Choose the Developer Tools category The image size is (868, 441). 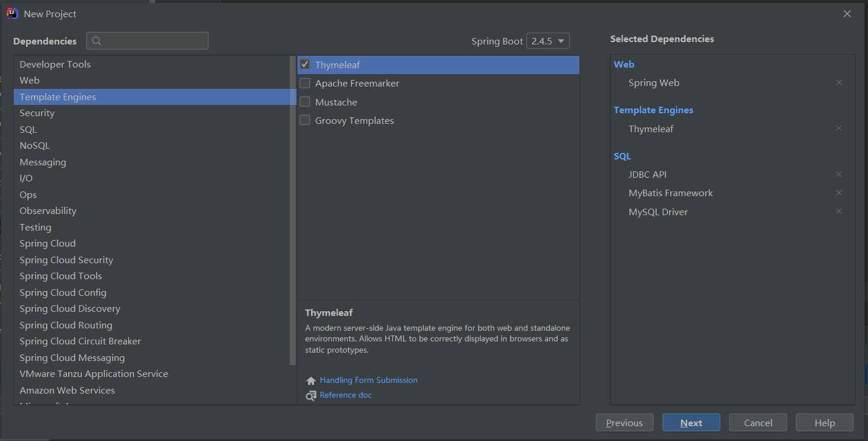[x=153, y=64]
